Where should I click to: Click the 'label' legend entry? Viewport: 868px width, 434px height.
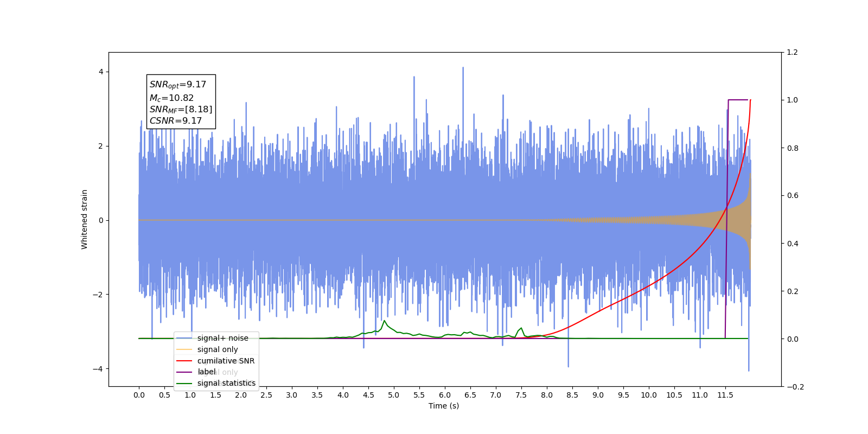pyautogui.click(x=206, y=372)
